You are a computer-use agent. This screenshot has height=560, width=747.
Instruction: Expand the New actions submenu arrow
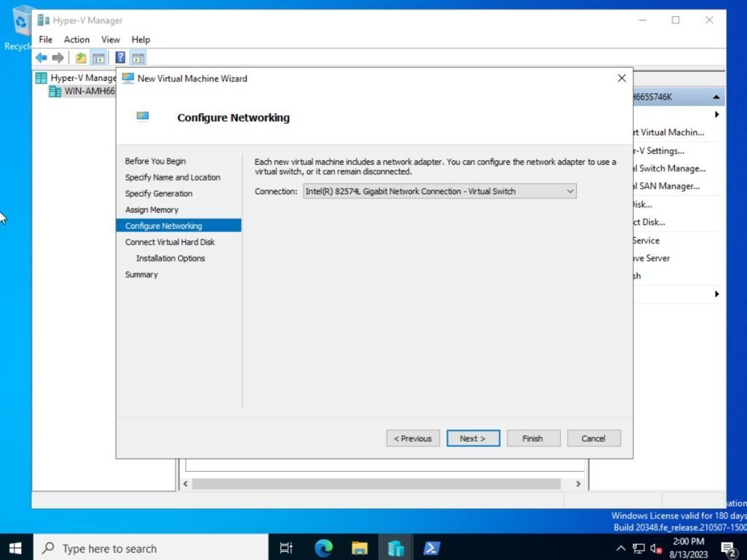716,114
